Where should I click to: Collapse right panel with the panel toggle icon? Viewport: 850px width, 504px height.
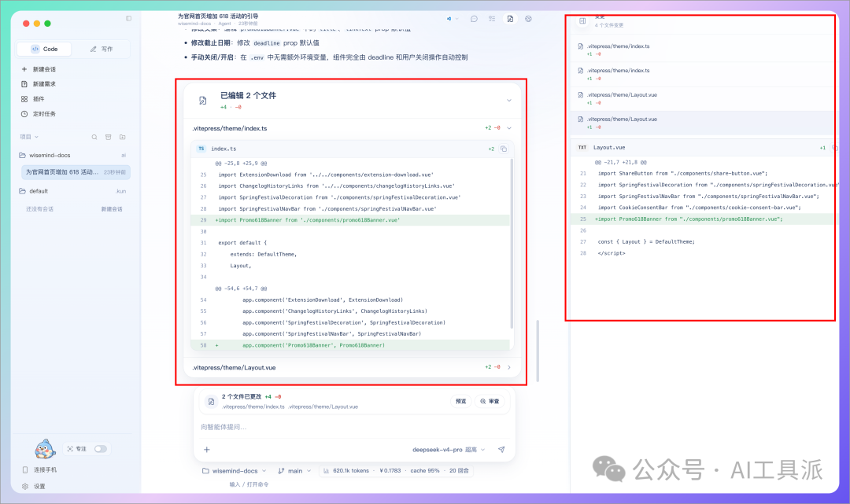(582, 21)
